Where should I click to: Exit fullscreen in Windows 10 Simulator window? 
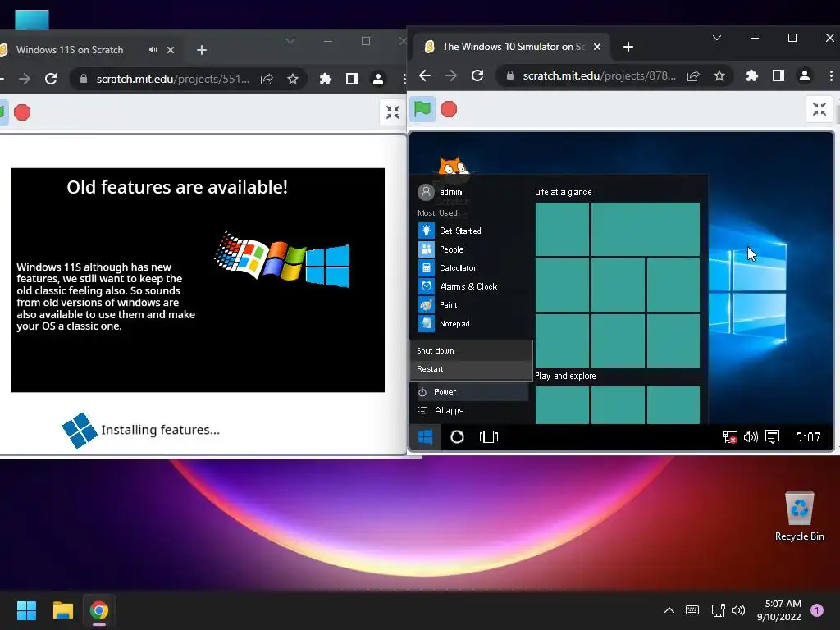819,109
